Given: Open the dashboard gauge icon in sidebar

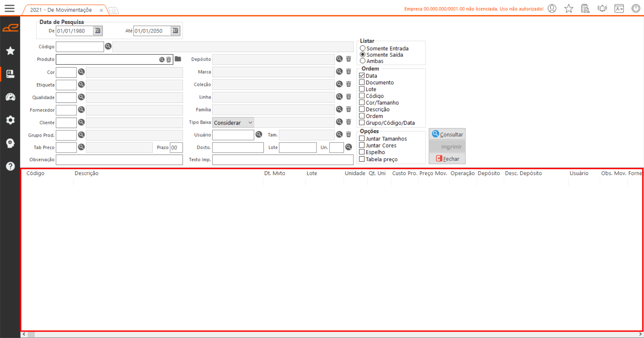Looking at the screenshot, I should pos(10,97).
